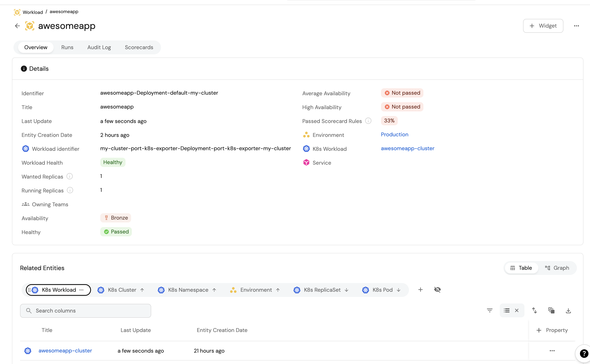Image resolution: width=590 pixels, height=364 pixels.
Task: Open the Production environment link
Action: click(394, 135)
